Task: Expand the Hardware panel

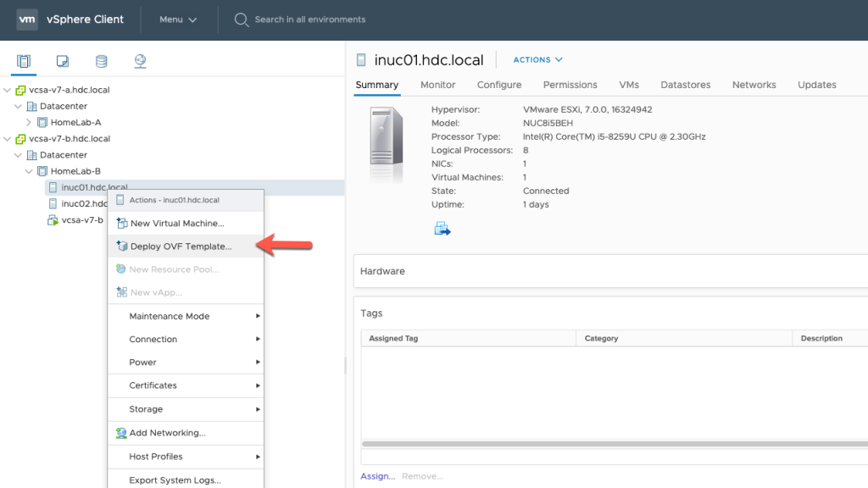Action: click(610, 271)
